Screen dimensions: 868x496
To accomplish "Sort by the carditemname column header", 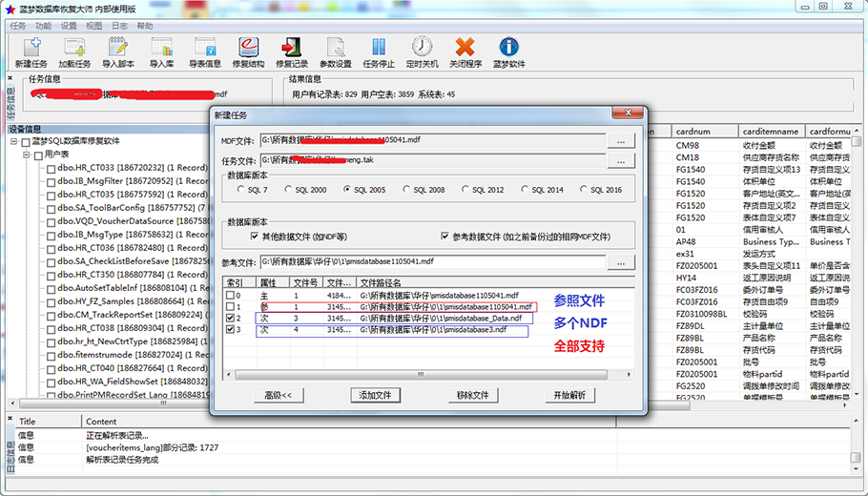I will 772,132.
